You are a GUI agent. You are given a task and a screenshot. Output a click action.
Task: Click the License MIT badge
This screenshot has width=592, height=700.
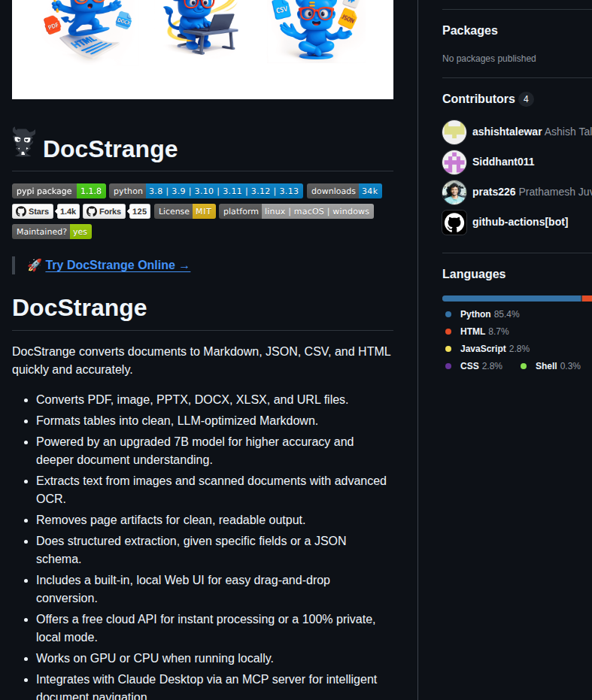[185, 211]
